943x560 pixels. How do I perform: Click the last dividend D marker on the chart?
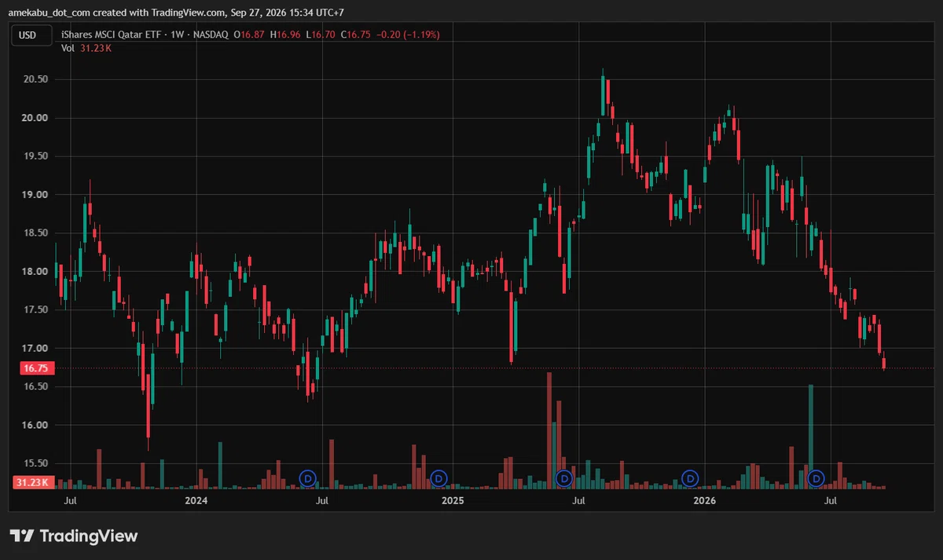816,478
